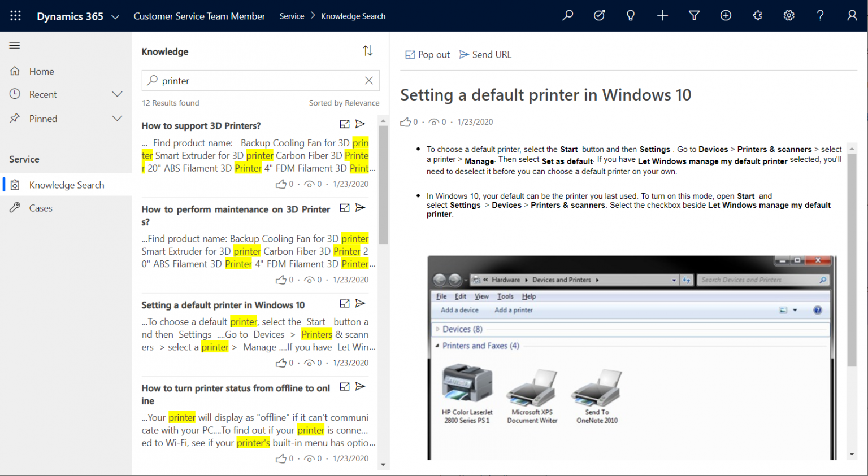Image resolution: width=868 pixels, height=476 pixels.
Task: Open the Help question mark icon
Action: (820, 16)
